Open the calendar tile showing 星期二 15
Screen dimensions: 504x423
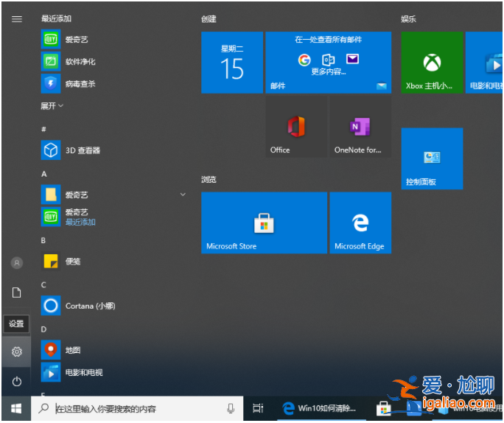coord(232,63)
